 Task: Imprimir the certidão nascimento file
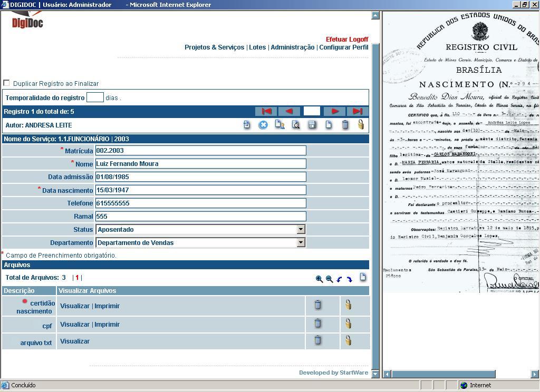point(107,306)
